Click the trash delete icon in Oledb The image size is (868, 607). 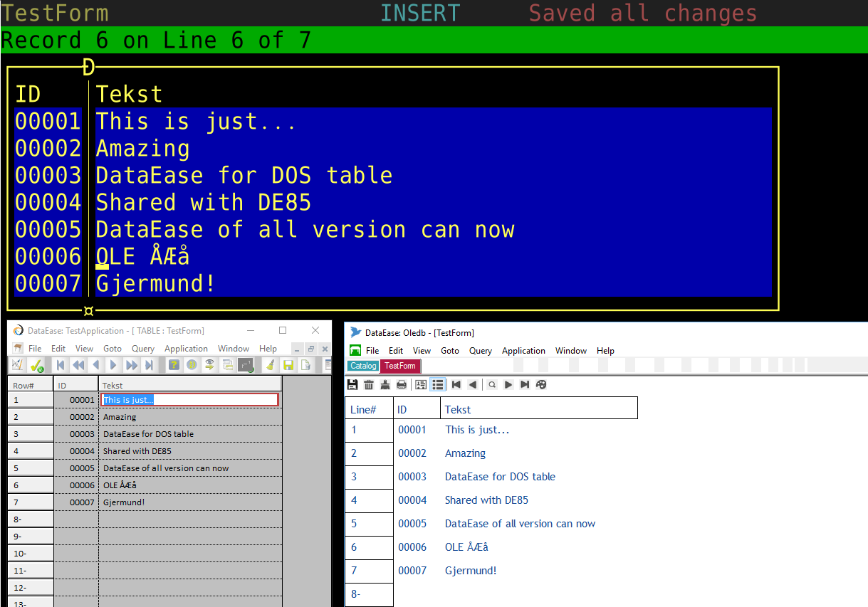(369, 385)
